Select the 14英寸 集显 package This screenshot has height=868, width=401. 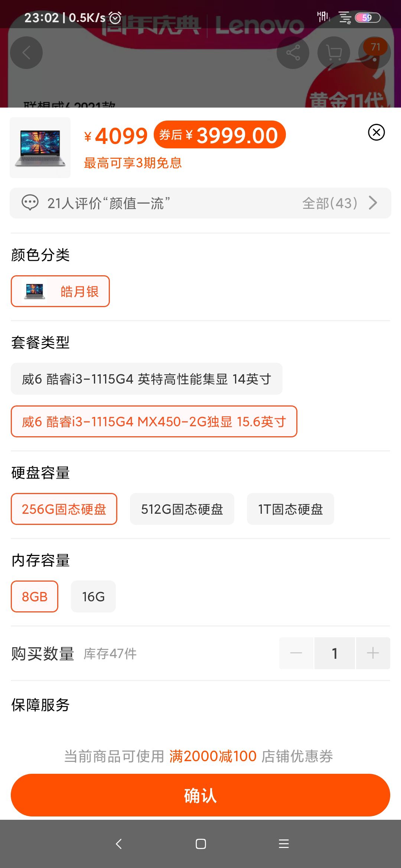click(x=147, y=379)
